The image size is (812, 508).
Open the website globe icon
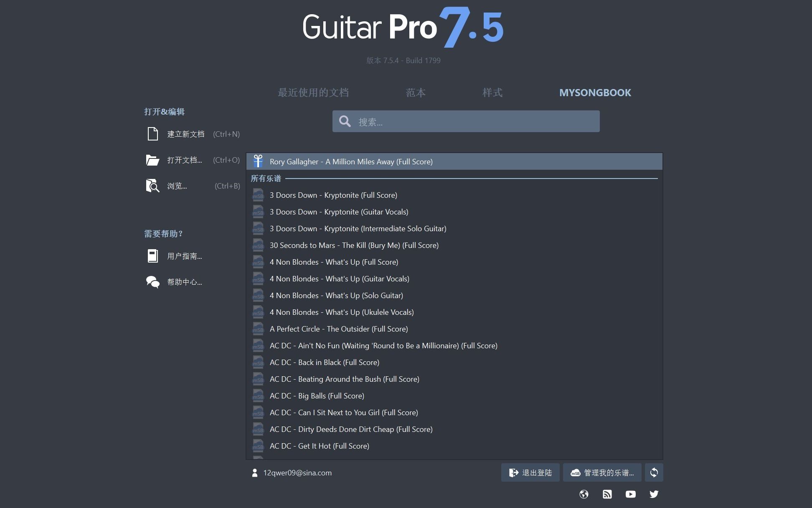pyautogui.click(x=584, y=494)
